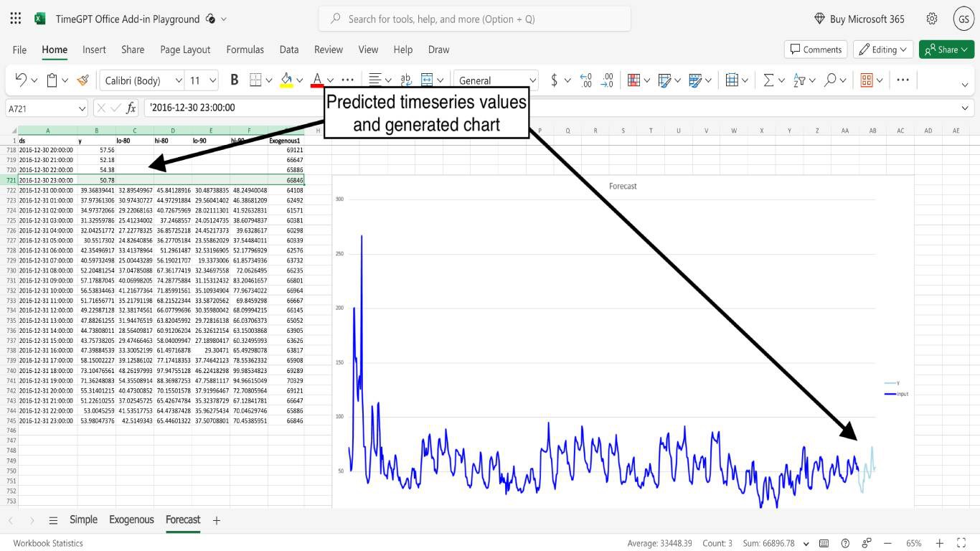Open the app launcher waffle icon
This screenshot has height=551, width=980.
(x=16, y=19)
